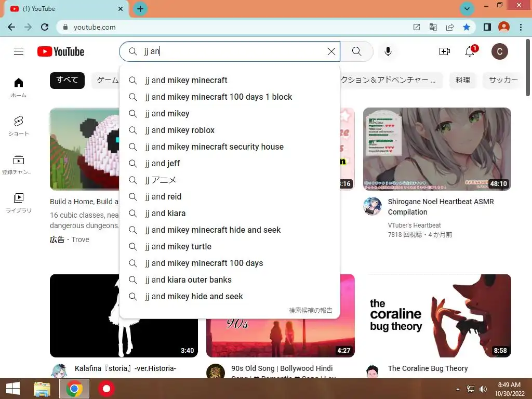
Task: Open the Chrome three-dot menu
Action: (x=521, y=27)
